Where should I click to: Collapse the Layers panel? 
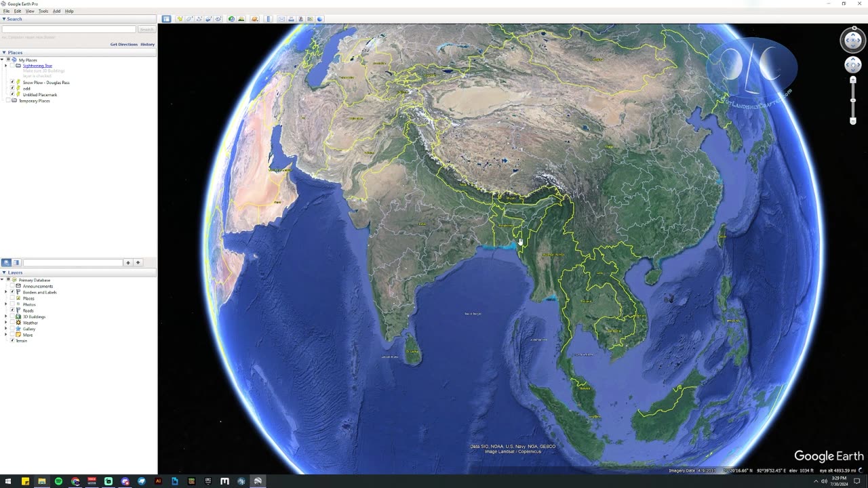click(4, 272)
